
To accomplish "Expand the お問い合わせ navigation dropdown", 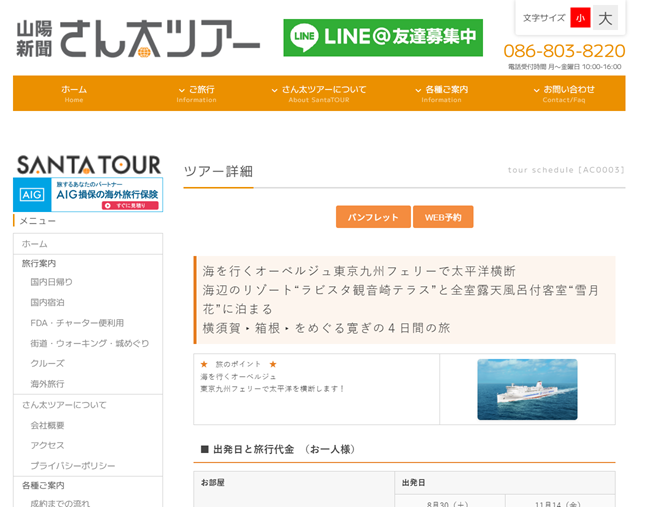I will coord(564,94).
